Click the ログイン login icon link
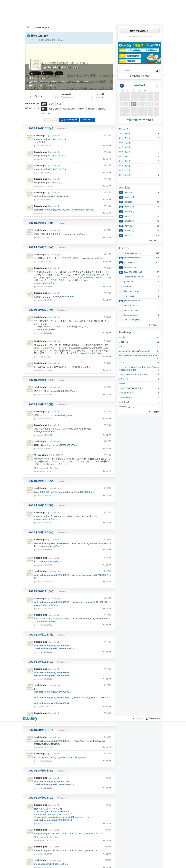This screenshot has width=186, height=868. tap(138, 718)
